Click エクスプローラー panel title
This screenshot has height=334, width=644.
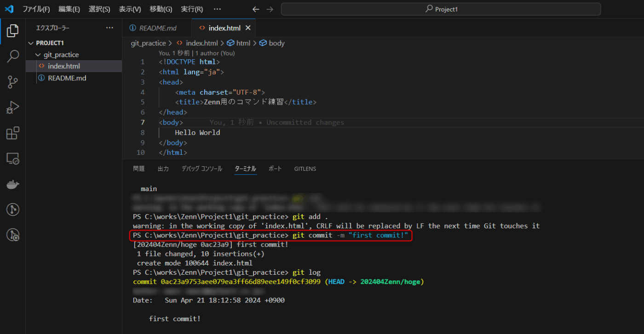(53, 28)
